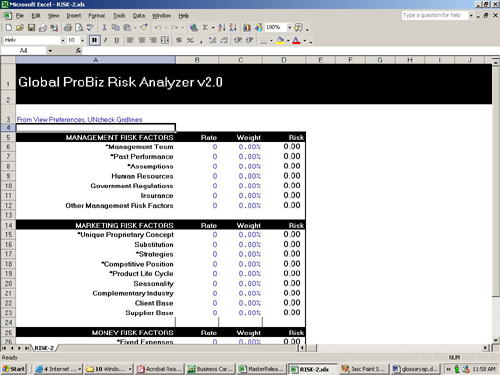Open the zoom percentage dropdown
The width and height of the screenshot is (500, 375).
[x=289, y=28]
